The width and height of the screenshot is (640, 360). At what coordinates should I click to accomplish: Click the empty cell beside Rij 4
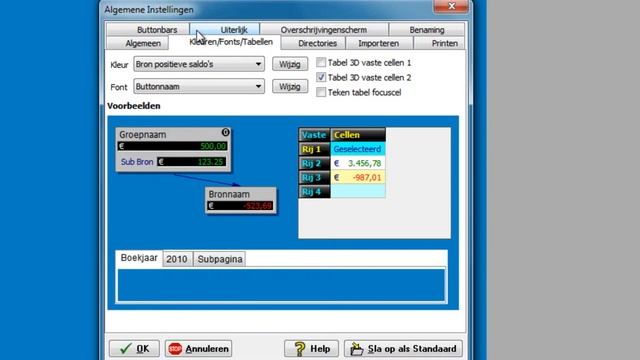click(x=358, y=191)
